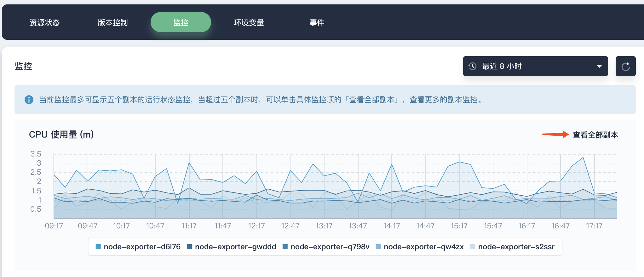
Task: Click the blue info icon in notice
Action: (29, 100)
